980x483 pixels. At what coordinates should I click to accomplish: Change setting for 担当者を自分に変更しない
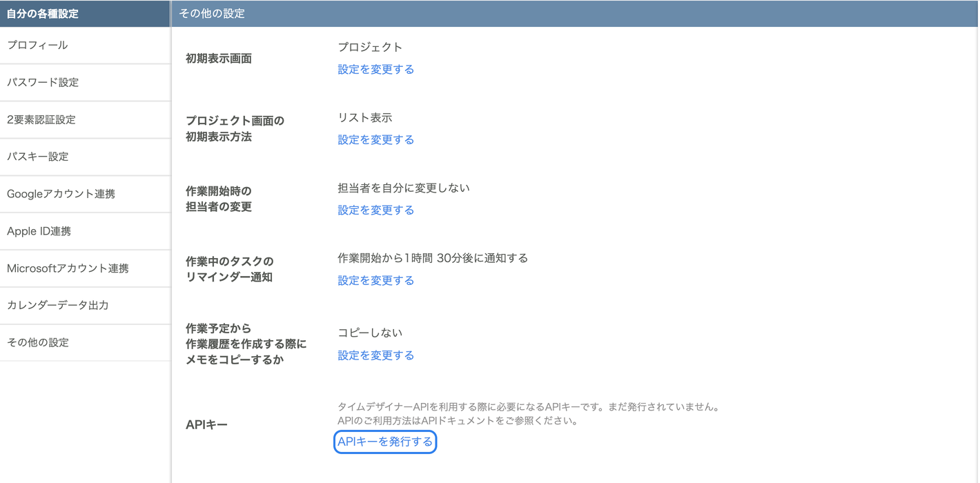pos(376,210)
